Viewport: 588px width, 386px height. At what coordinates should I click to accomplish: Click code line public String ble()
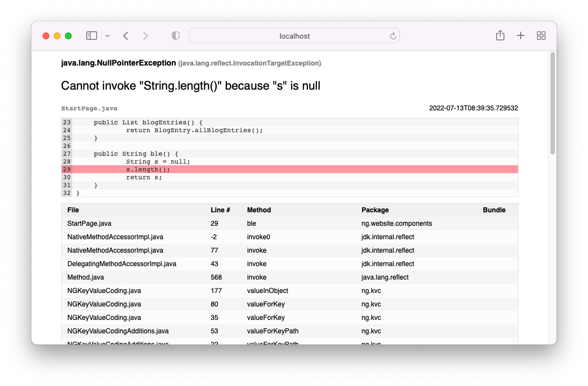136,154
